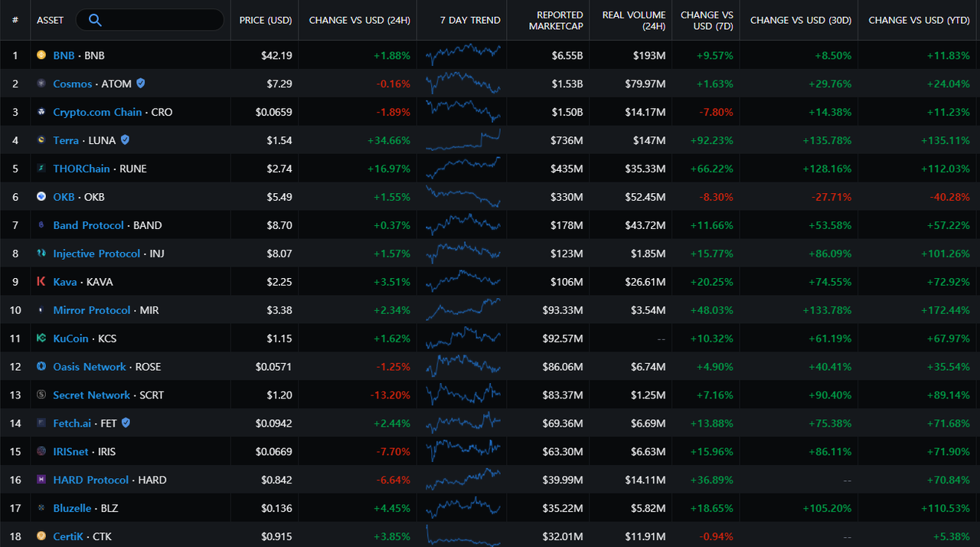This screenshot has height=547, width=980.
Task: Sort by CHANGE VS USD (24H) header
Action: point(359,20)
